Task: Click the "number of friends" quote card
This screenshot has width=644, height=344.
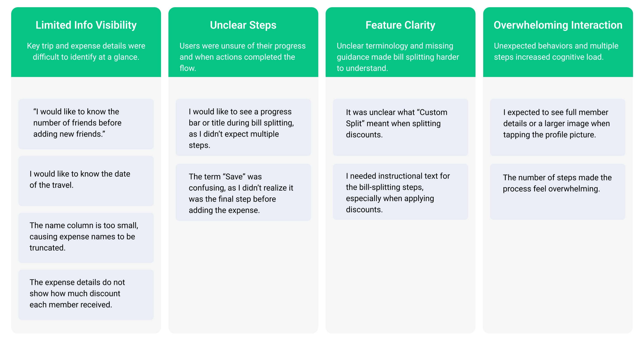Action: pos(86,124)
